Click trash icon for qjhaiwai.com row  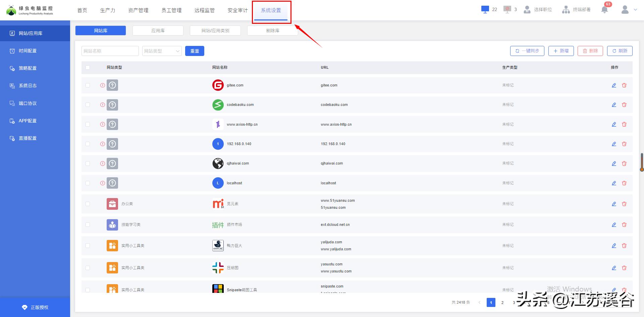624,164
